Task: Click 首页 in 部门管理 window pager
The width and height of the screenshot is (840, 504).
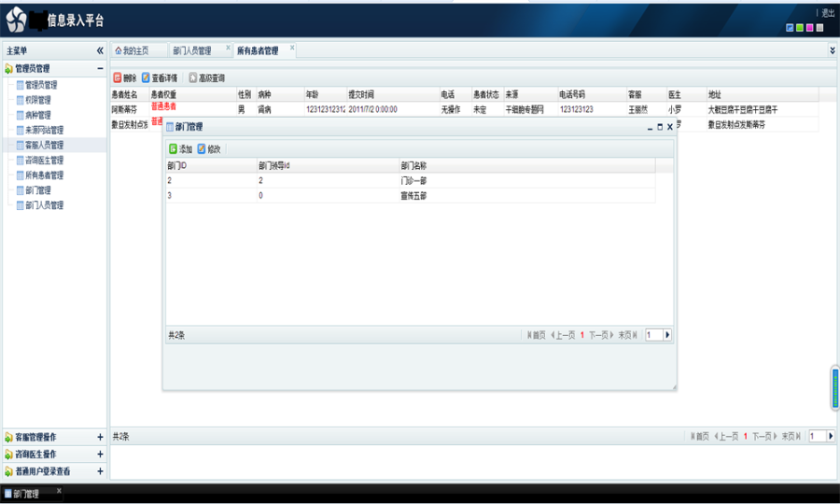Action: [537, 335]
